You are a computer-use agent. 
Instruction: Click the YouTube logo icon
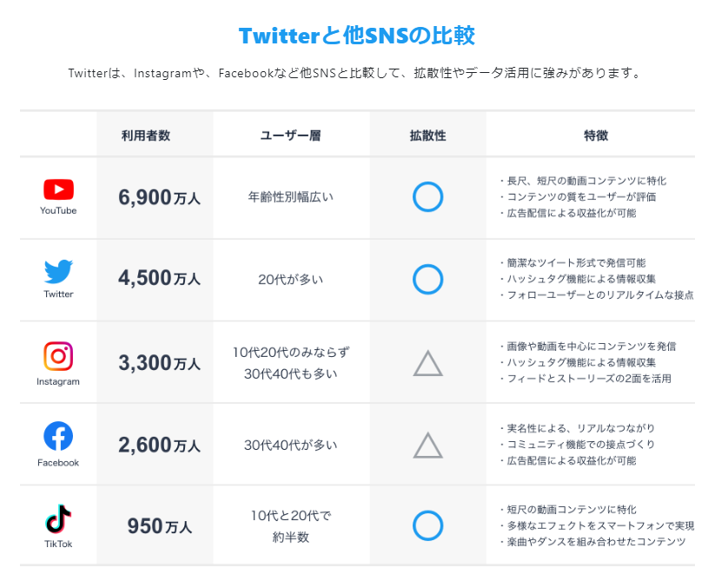[x=58, y=189]
